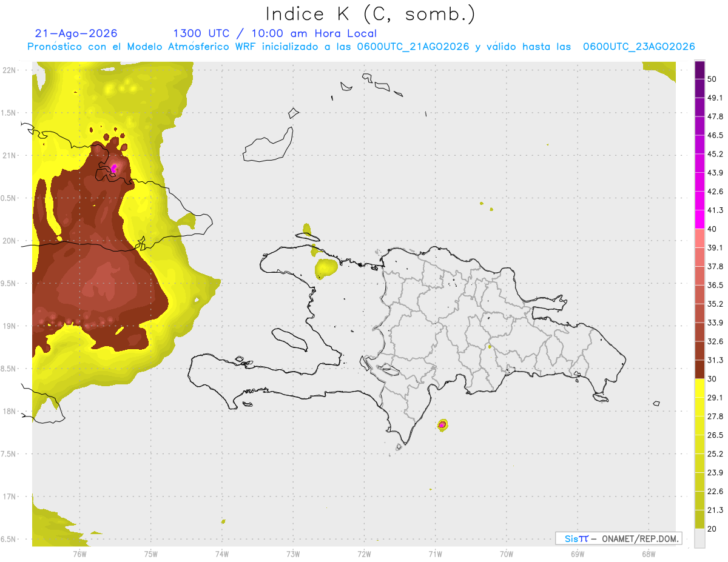
Task: Click the '42.6' color scale value
Action: tap(716, 192)
